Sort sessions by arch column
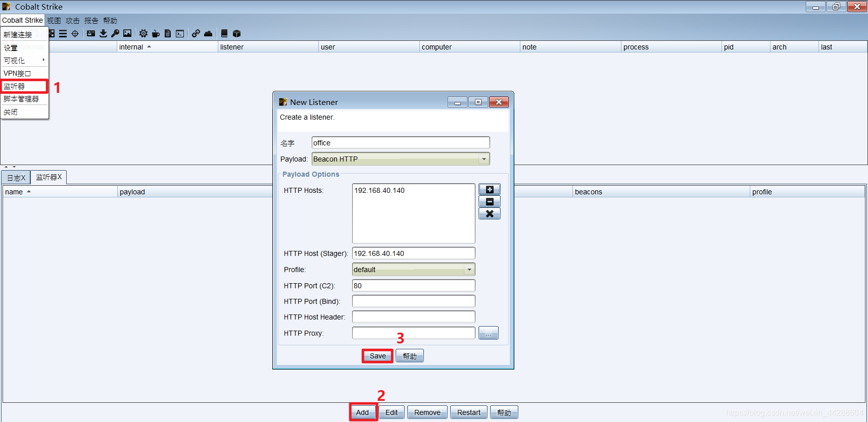The width and height of the screenshot is (868, 422). 794,47
